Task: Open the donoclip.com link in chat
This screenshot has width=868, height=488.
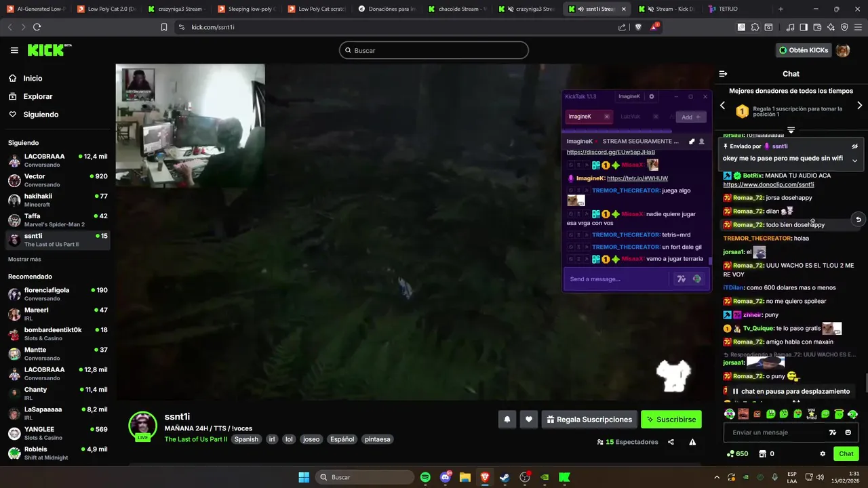Action: coord(768,184)
